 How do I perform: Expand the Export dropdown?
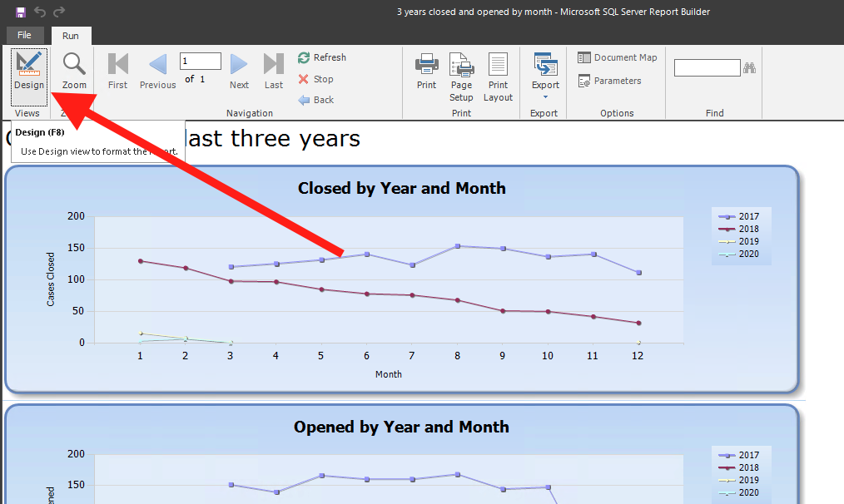(545, 75)
